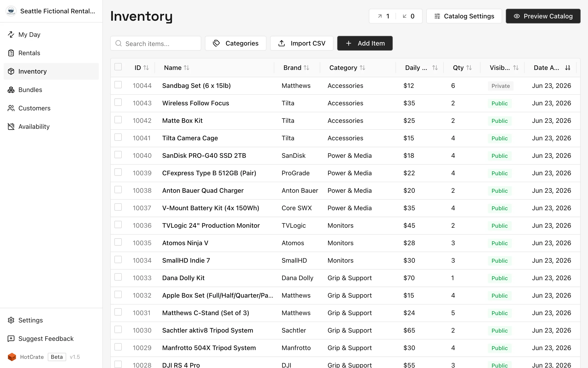Open the Bundles section
The height and width of the screenshot is (368, 588).
(x=51, y=90)
